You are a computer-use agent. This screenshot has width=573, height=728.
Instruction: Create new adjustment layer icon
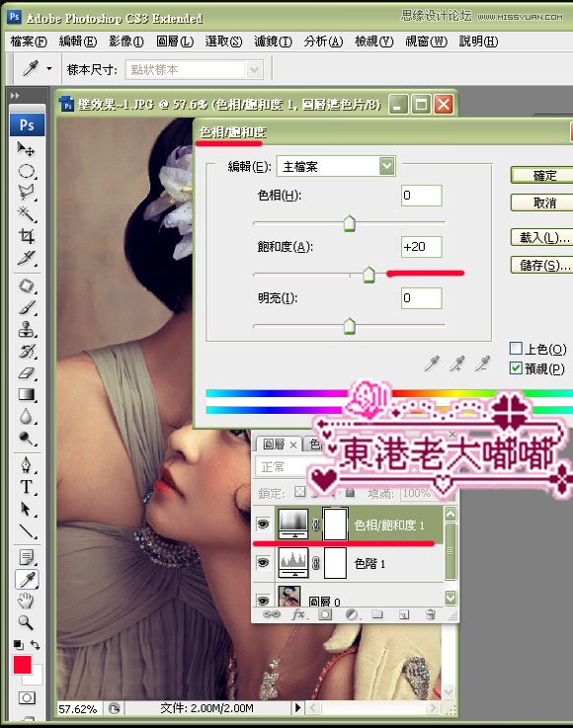point(352,614)
